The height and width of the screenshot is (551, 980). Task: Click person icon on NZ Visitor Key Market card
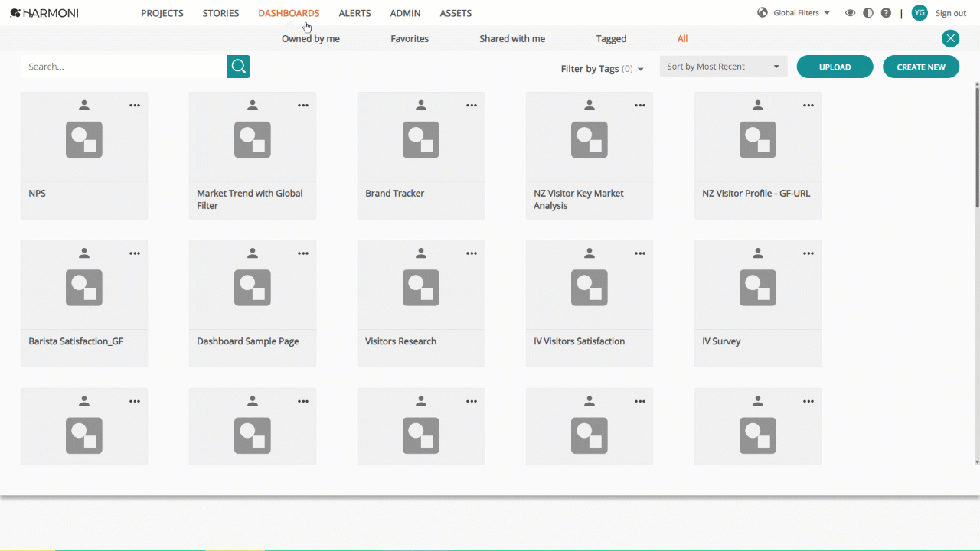(x=590, y=106)
